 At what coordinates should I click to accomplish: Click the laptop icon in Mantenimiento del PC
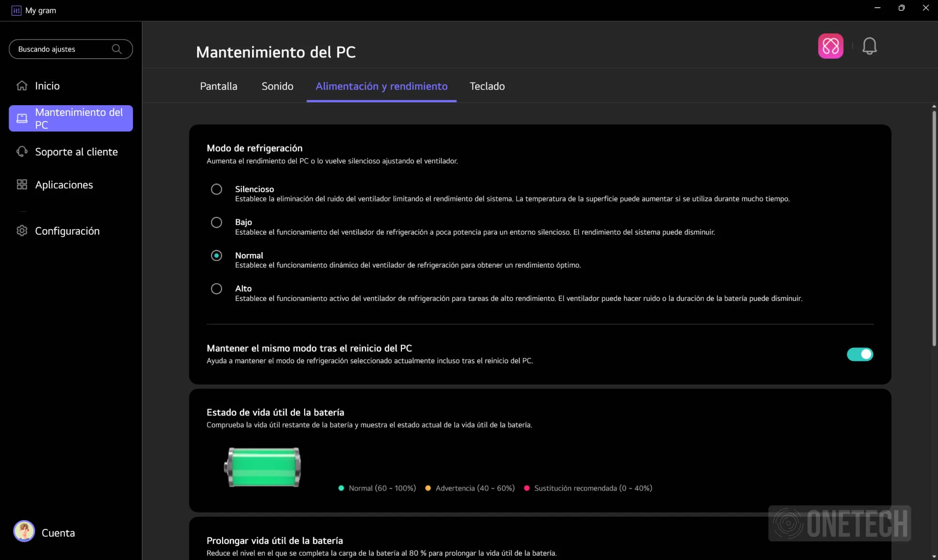pyautogui.click(x=22, y=118)
